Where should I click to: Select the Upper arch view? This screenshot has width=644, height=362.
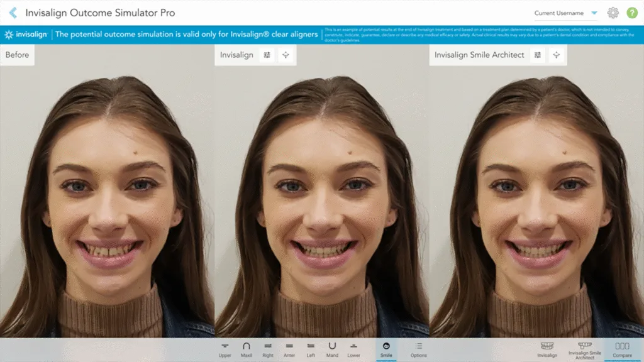pos(224,349)
